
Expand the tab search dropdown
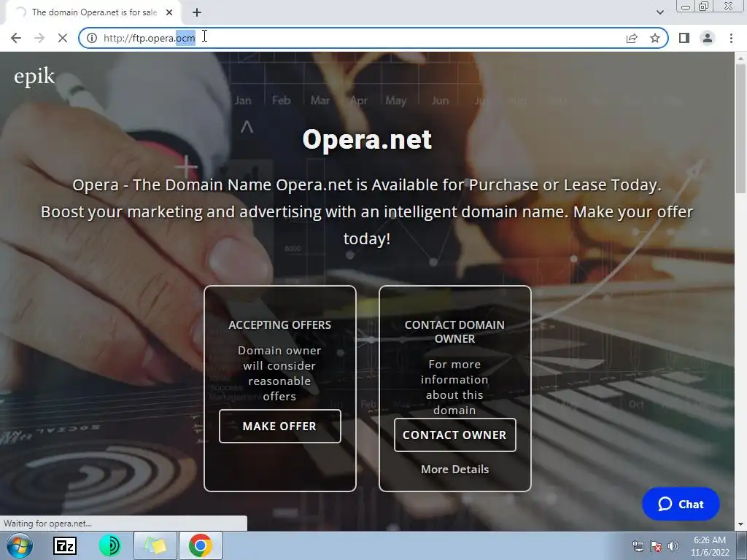(659, 12)
